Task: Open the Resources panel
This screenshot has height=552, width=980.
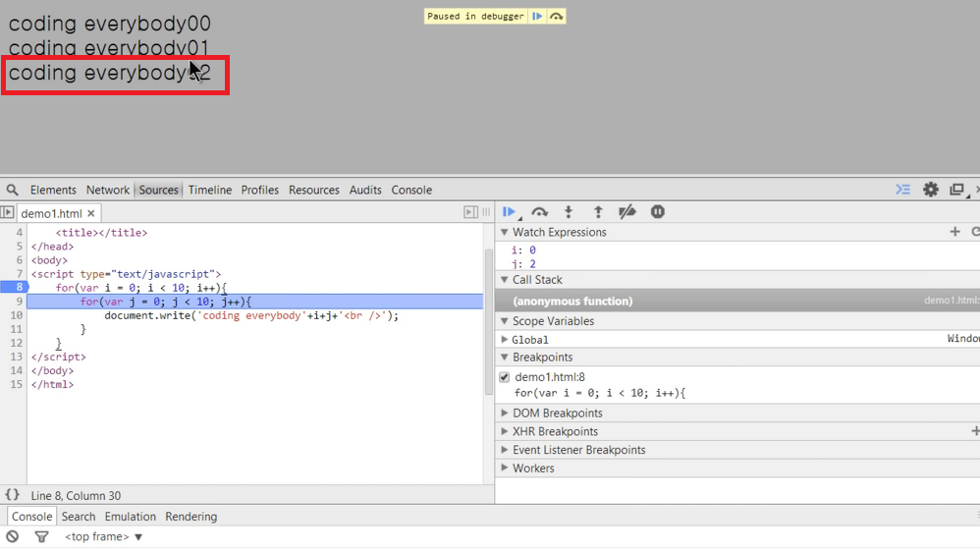Action: click(x=314, y=190)
